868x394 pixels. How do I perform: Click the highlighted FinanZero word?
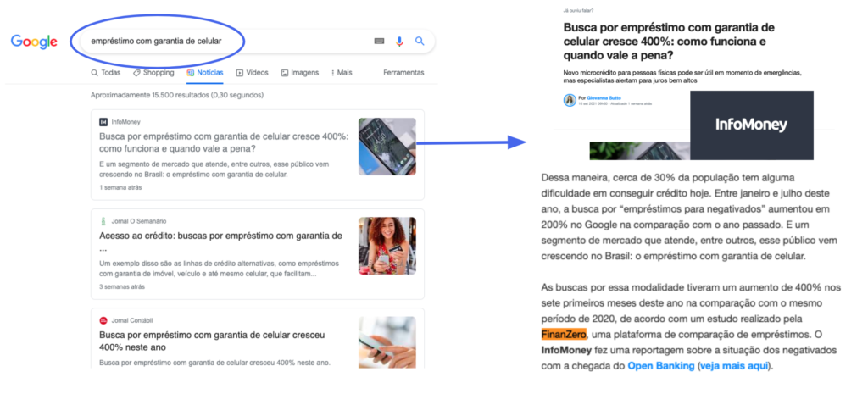point(564,334)
